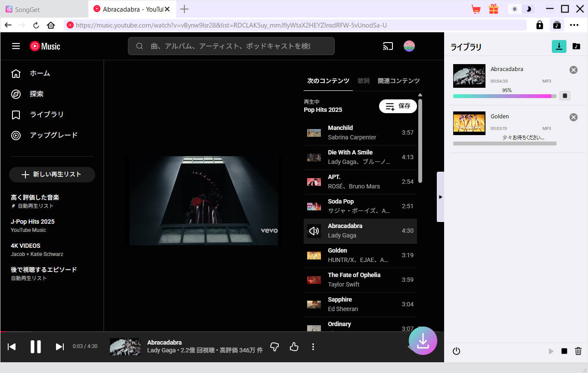Click the gift box icon
The height and width of the screenshot is (373, 588).
[493, 9]
